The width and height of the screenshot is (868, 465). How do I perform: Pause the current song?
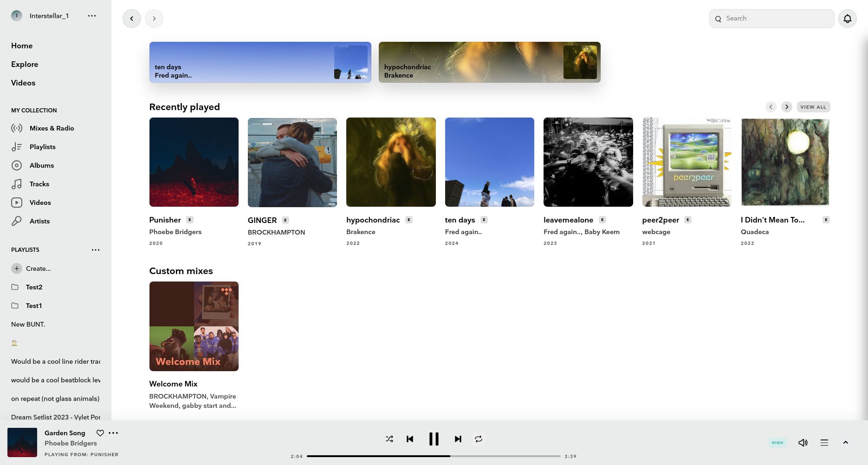click(x=434, y=439)
